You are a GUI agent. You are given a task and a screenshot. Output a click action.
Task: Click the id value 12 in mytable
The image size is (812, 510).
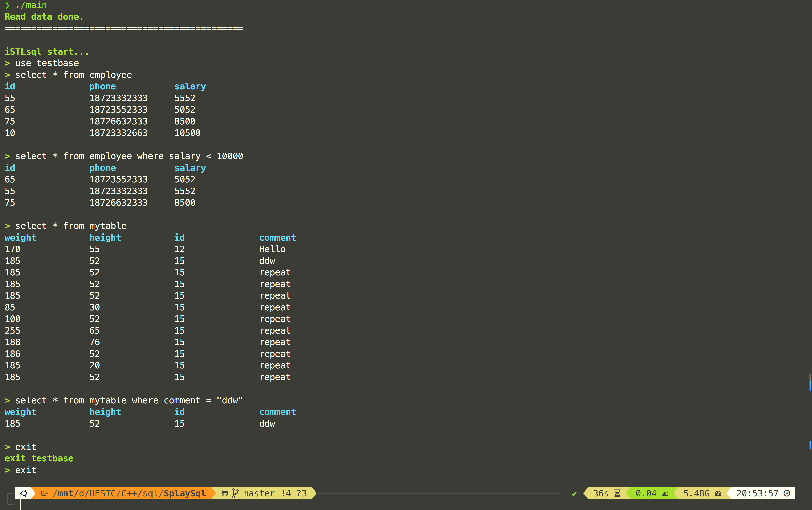point(180,249)
